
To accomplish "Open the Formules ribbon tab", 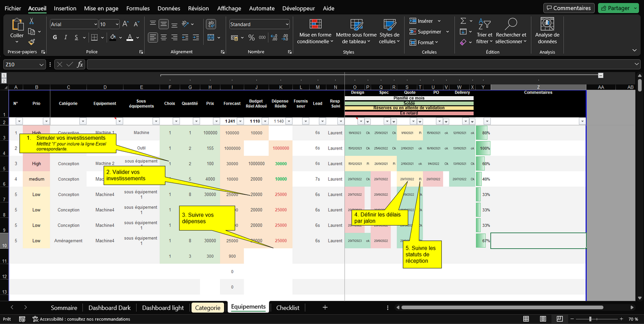I will click(x=138, y=8).
